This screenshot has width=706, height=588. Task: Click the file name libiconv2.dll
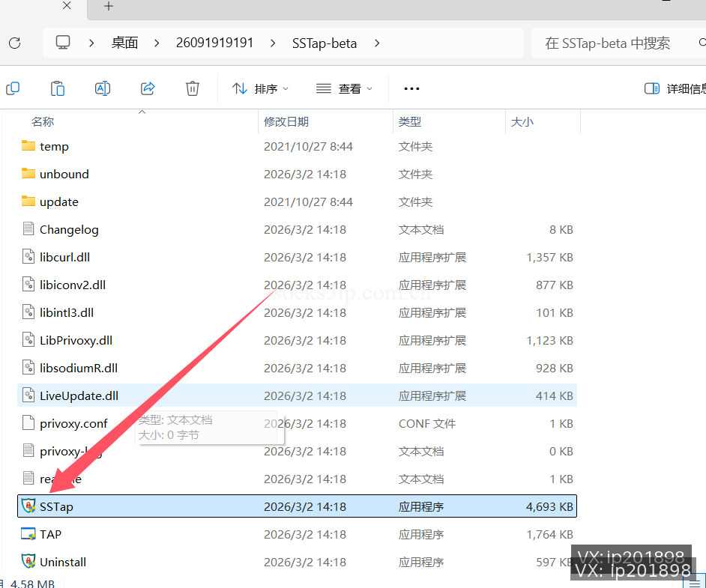(73, 285)
